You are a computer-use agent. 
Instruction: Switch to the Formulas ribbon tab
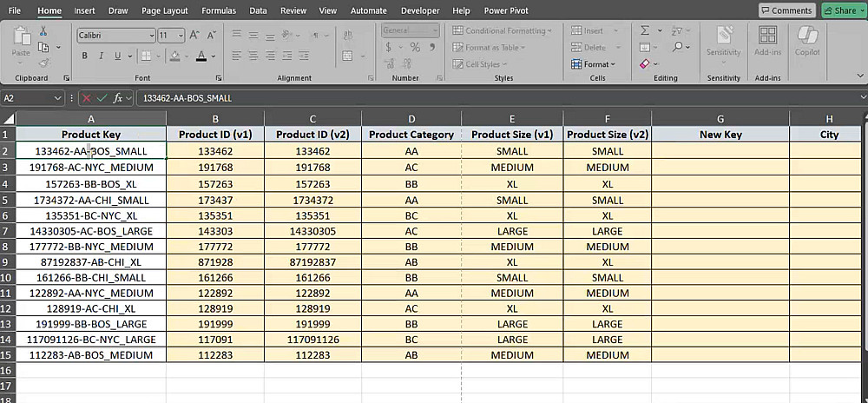click(218, 10)
